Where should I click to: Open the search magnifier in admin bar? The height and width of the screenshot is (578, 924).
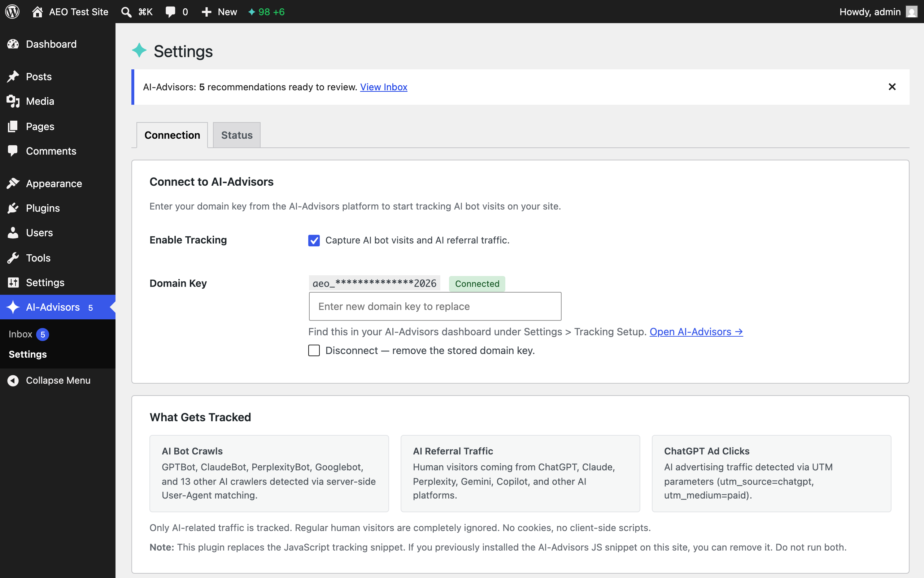pos(126,12)
